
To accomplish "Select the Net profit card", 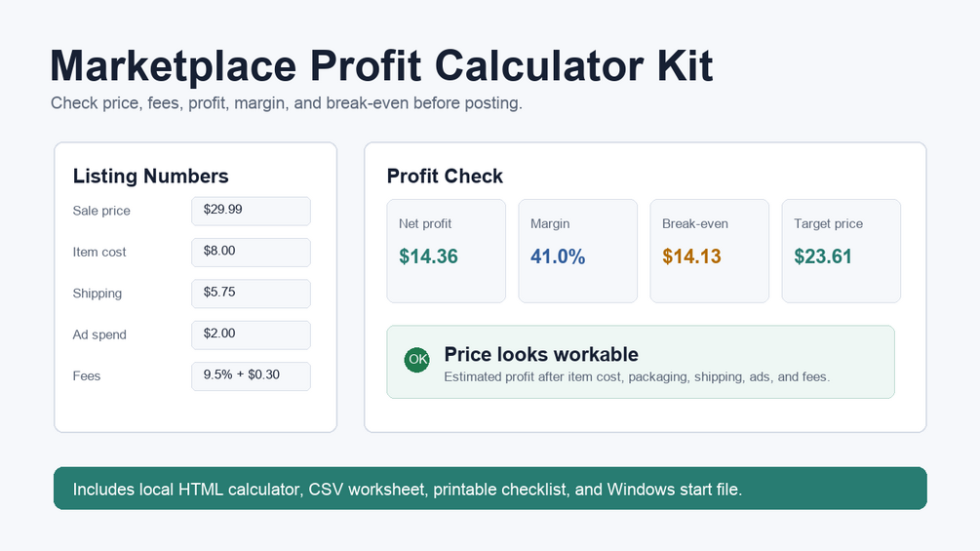I will (447, 252).
